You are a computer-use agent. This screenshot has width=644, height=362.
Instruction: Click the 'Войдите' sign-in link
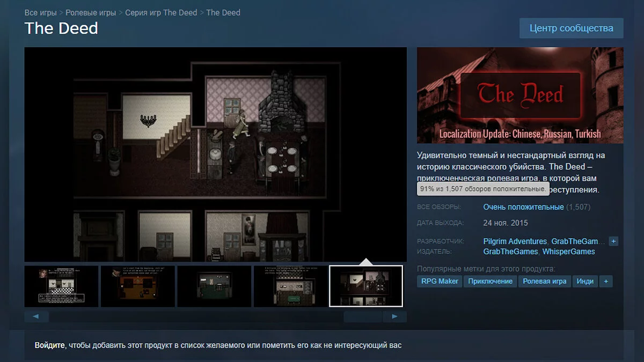coord(50,345)
